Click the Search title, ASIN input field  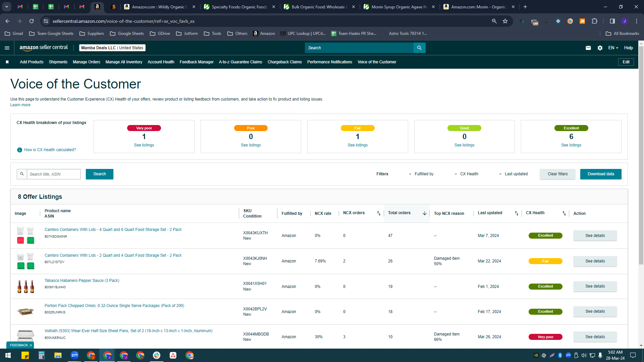pos(54,174)
